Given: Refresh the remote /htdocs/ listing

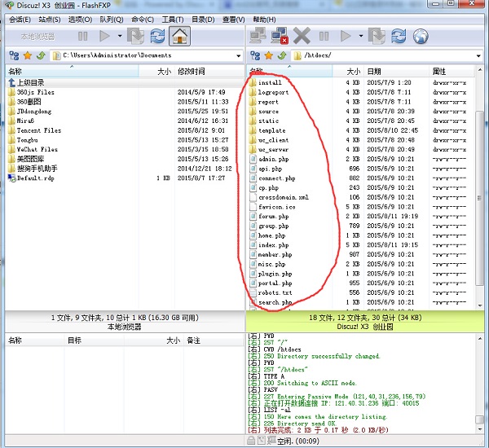Looking at the screenshot, I should tap(399, 36).
